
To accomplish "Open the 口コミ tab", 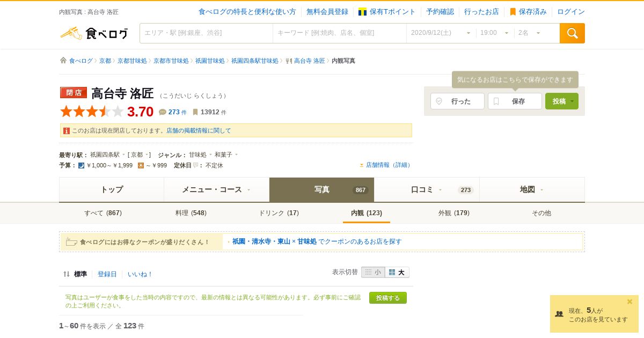I will 427,189.
